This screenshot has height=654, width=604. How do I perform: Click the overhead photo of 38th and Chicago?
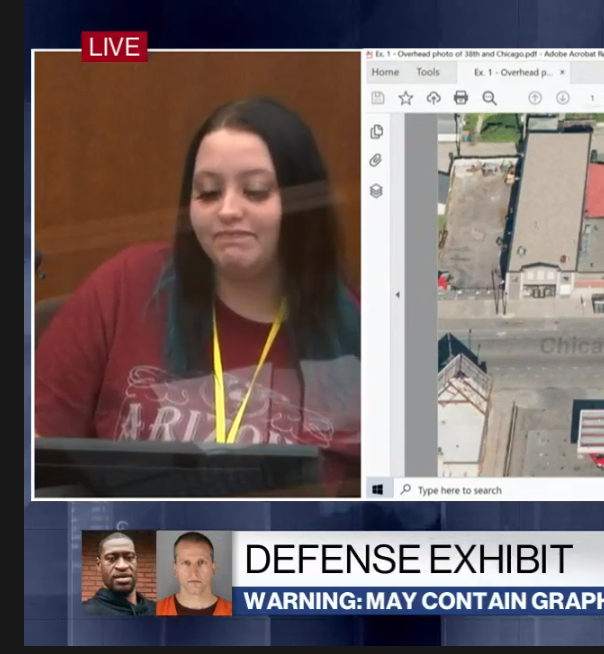[x=521, y=294]
